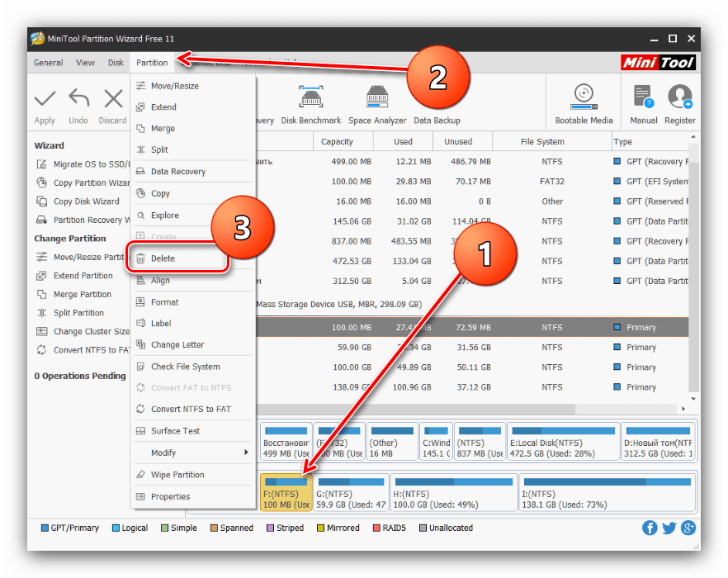Screen dimensions: 728x578
Task: Expand the Modify submenu arrow
Action: click(x=246, y=452)
